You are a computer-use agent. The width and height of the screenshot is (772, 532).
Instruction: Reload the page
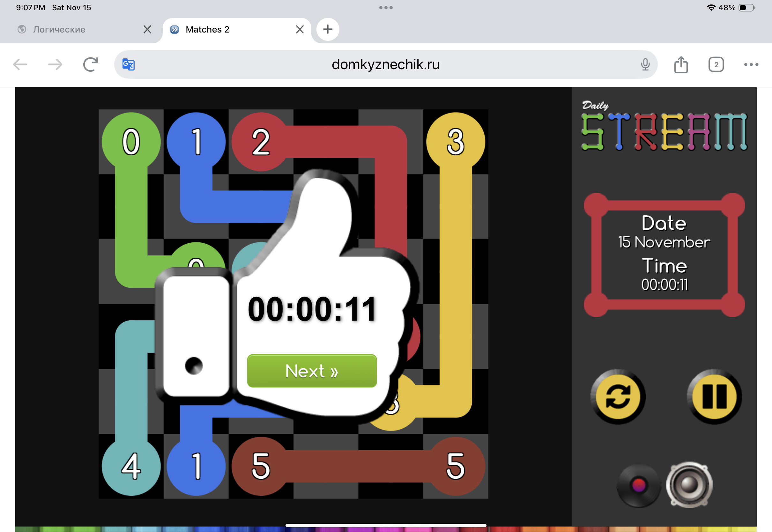click(x=90, y=64)
